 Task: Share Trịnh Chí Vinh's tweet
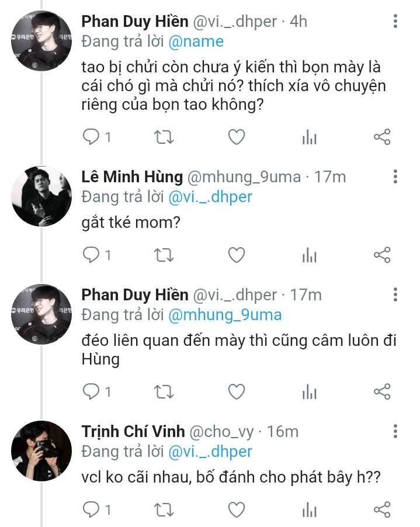(x=382, y=509)
